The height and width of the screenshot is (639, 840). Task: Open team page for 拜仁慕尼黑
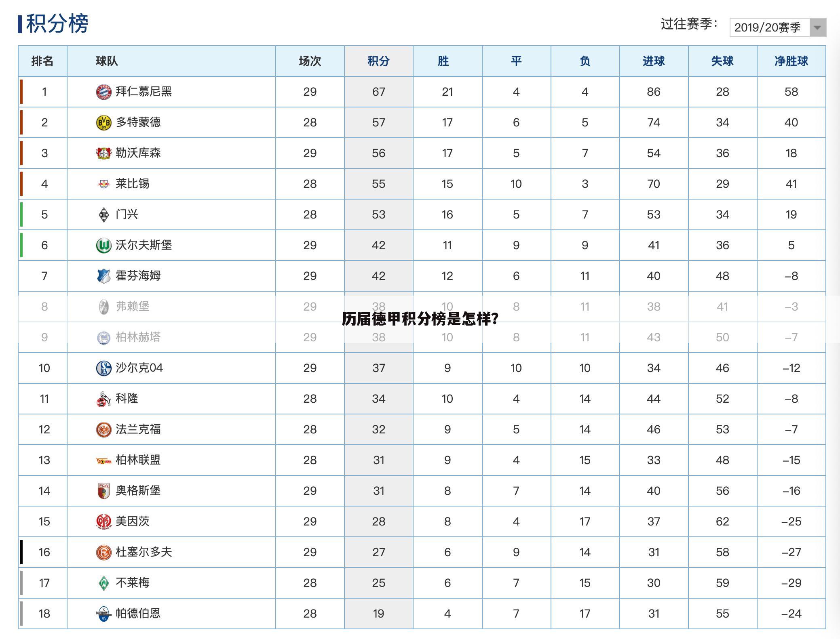point(144,92)
